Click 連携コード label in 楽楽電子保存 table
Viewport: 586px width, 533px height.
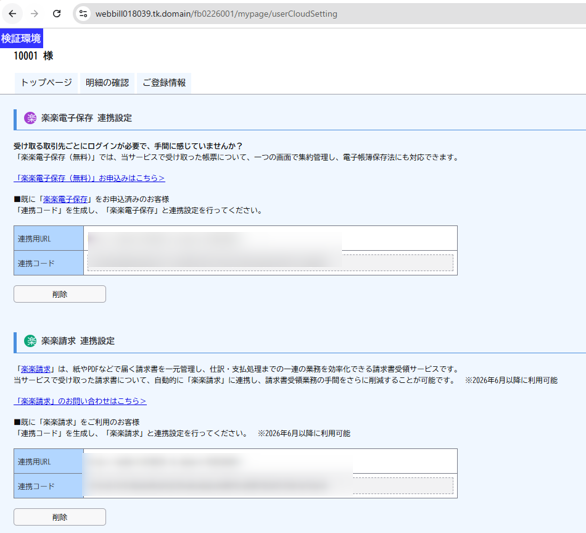click(36, 264)
